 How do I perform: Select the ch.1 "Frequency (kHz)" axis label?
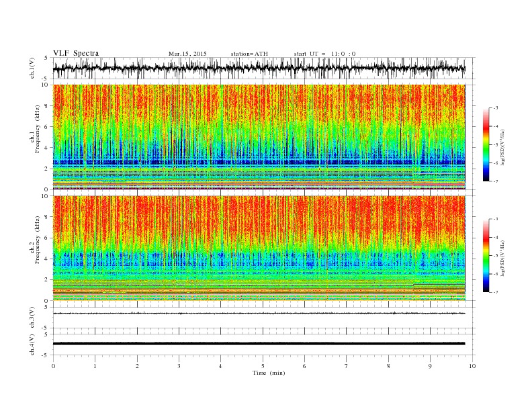tap(38, 128)
